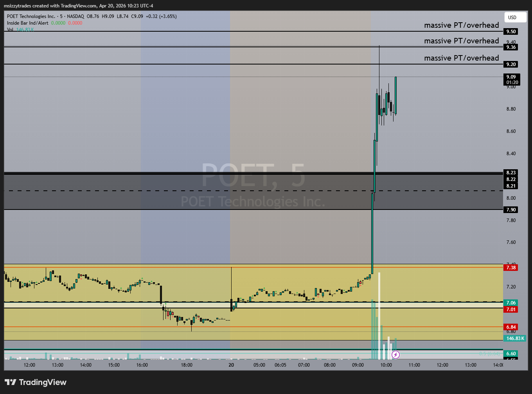Click the +0.32 (+3.65%) change value
Viewport: 532px width, 394px height.
coord(161,16)
